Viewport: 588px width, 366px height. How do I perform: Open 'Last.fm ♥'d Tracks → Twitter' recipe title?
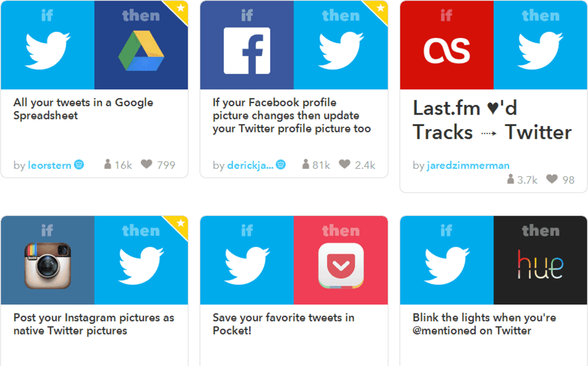click(492, 120)
